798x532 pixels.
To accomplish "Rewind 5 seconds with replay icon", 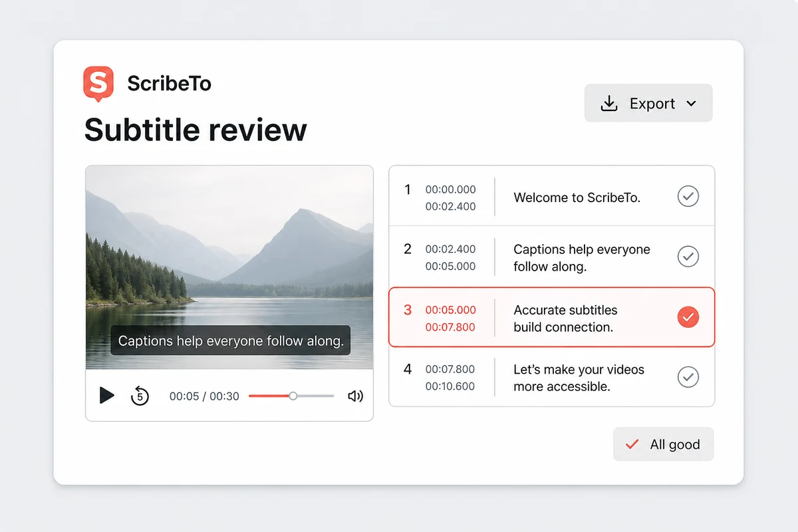I will coord(139,396).
